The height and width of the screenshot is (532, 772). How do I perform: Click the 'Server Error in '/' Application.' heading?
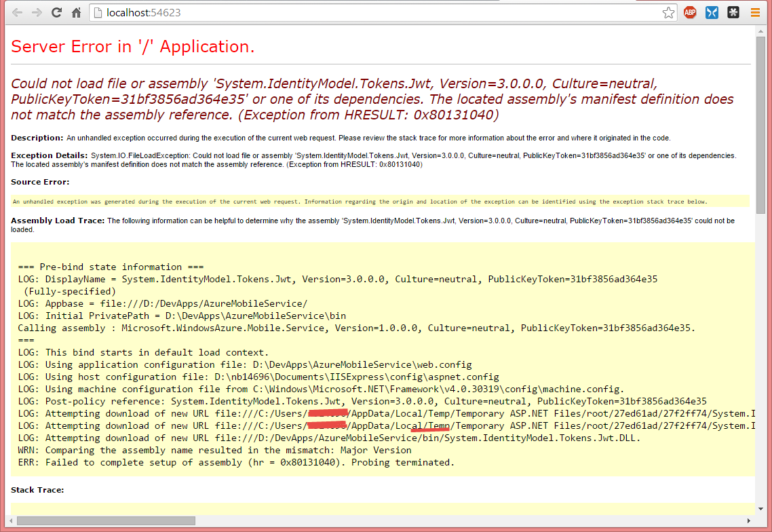coord(133,46)
